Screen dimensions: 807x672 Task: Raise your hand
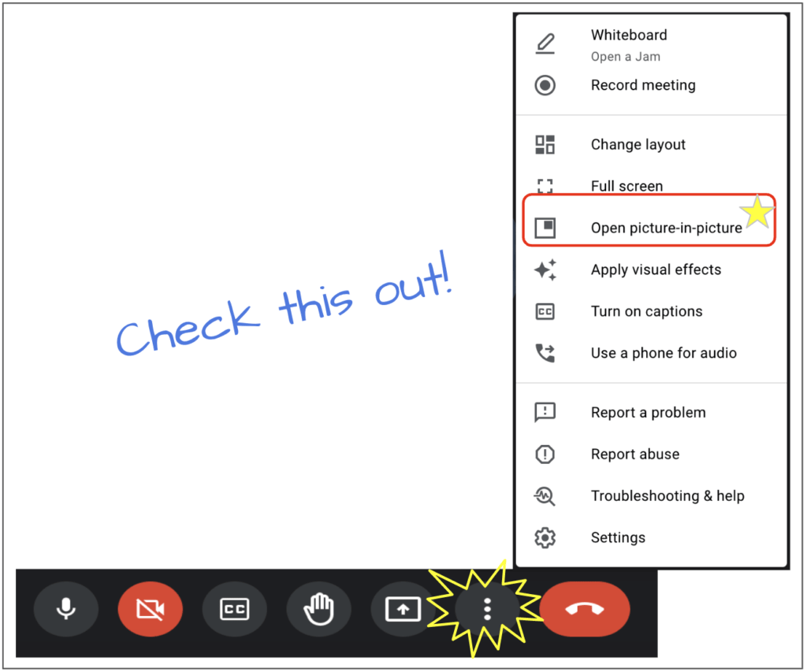tap(318, 608)
